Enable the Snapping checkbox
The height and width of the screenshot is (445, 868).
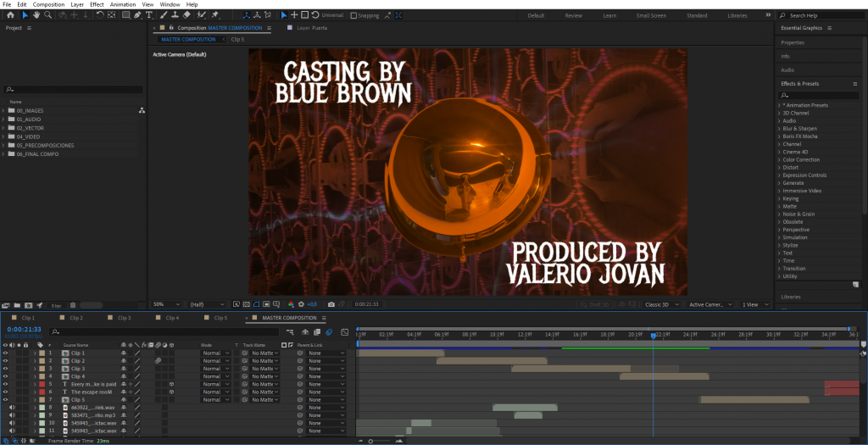click(353, 15)
